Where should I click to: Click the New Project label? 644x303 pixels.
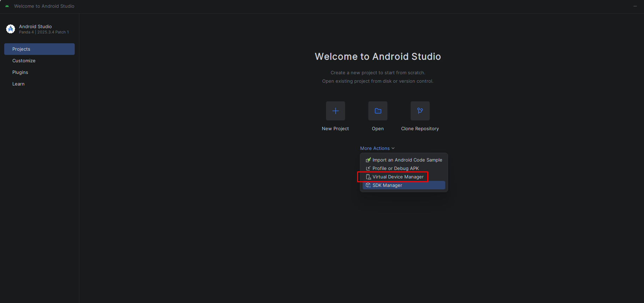coord(335,128)
